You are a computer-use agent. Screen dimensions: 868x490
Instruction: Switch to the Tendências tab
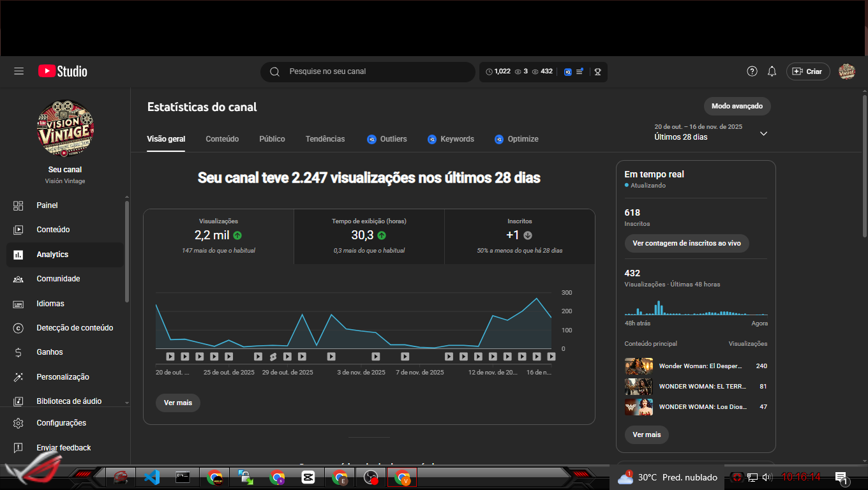[325, 139]
